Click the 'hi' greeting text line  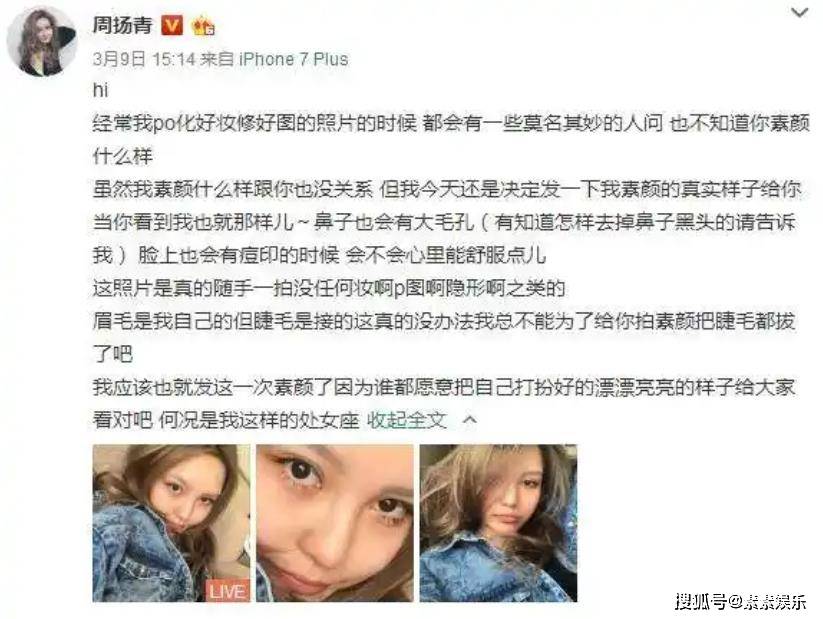pyautogui.click(x=100, y=90)
